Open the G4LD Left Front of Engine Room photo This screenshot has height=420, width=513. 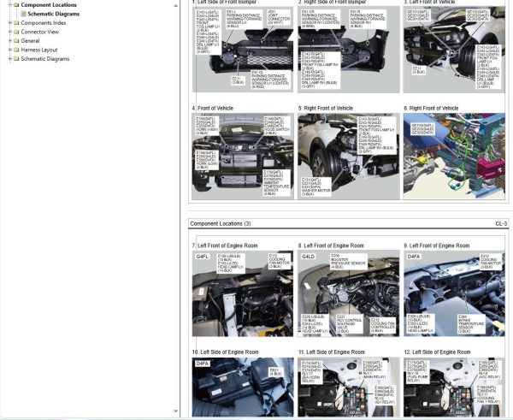[349, 293]
